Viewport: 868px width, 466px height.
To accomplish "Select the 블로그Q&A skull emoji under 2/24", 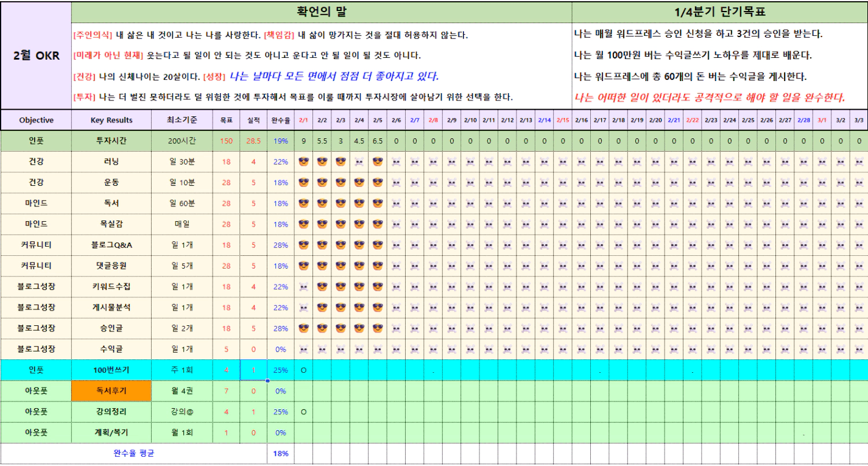I will click(x=729, y=245).
